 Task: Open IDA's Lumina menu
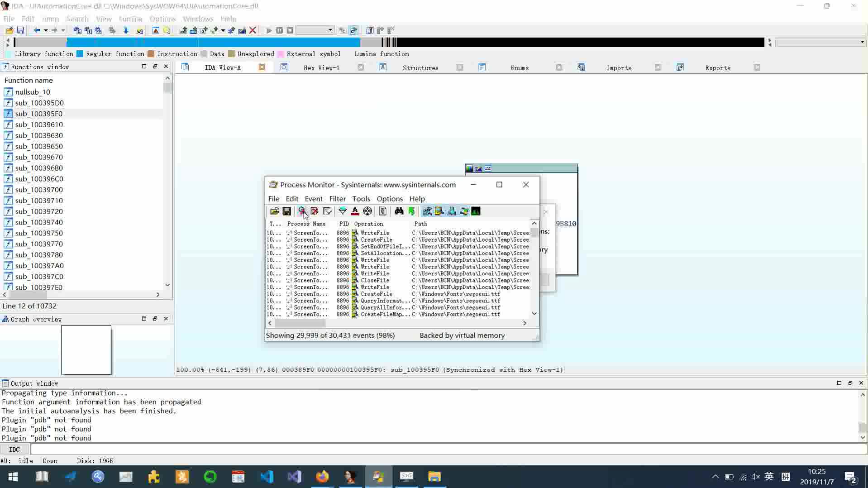(x=130, y=19)
